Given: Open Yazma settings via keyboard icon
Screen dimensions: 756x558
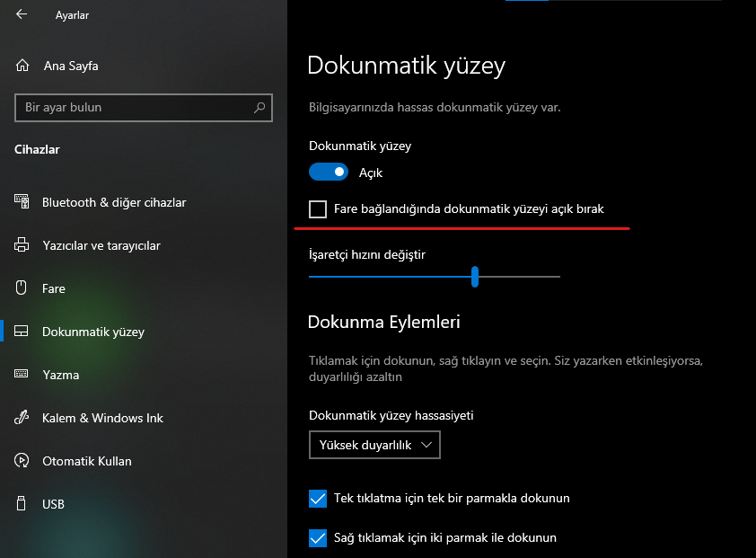Looking at the screenshot, I should click(22, 375).
